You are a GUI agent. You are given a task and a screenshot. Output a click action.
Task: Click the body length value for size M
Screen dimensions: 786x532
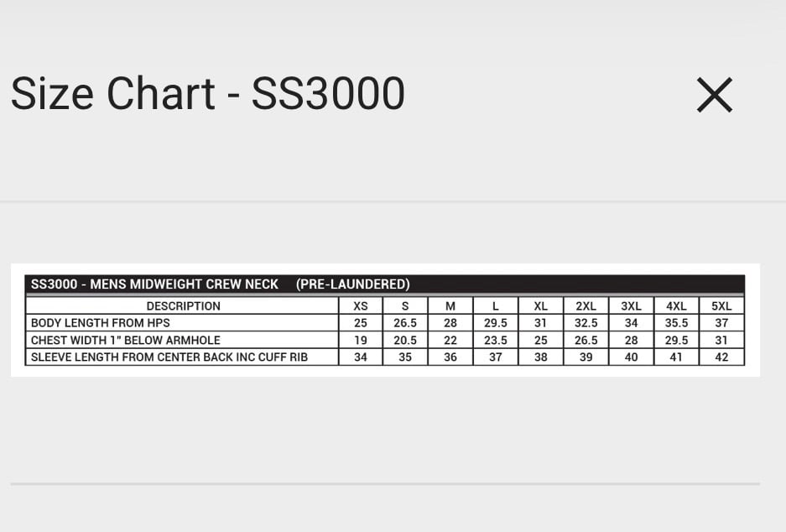[450, 323]
